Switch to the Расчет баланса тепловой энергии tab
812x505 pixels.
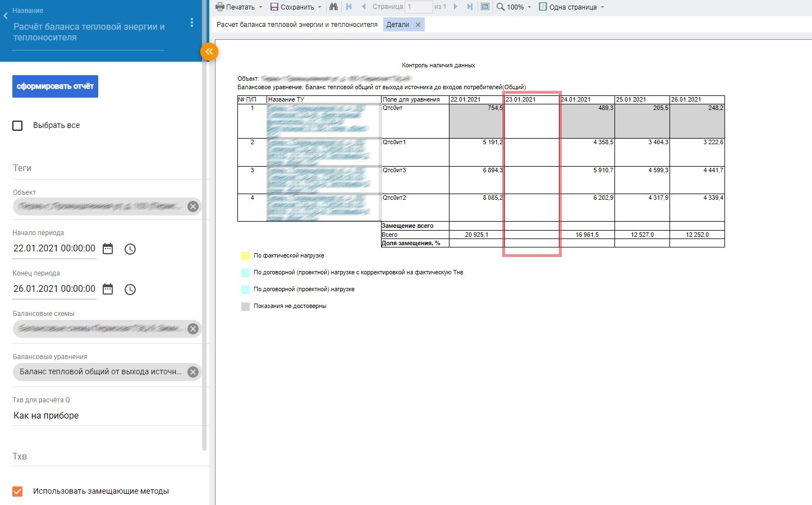(297, 25)
